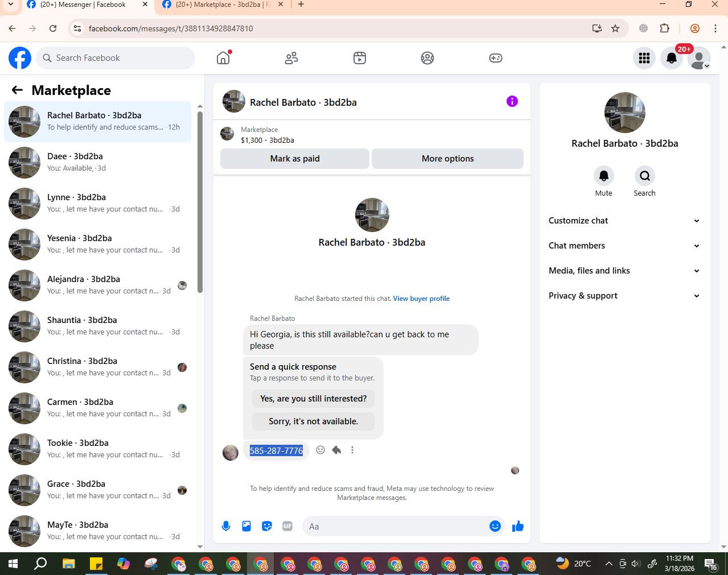The width and height of the screenshot is (728, 575).
Task: Click More options button
Action: [x=447, y=159]
